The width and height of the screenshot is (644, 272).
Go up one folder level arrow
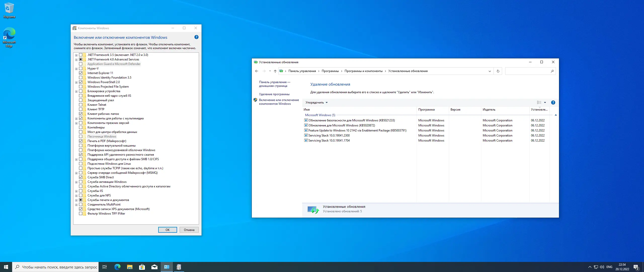pos(275,71)
